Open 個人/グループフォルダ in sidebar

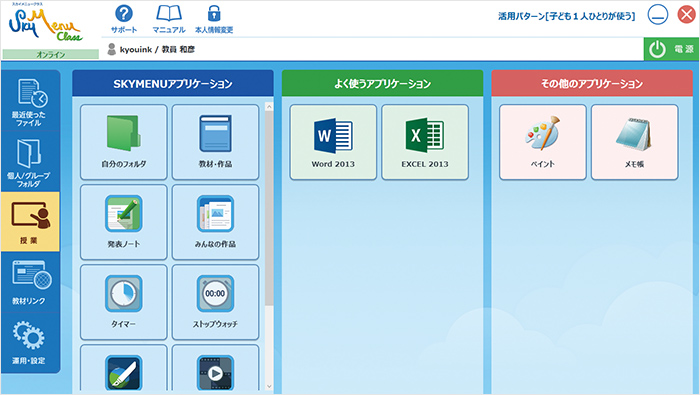pyautogui.click(x=29, y=162)
